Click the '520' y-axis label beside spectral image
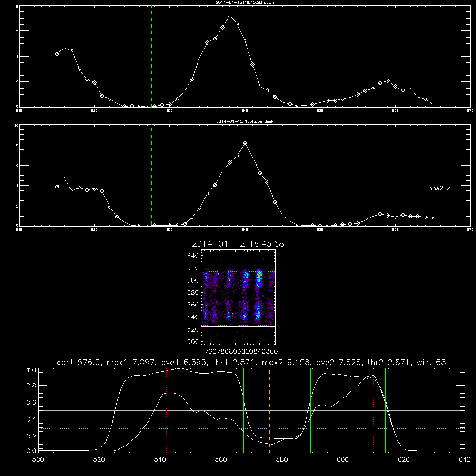 point(193,329)
